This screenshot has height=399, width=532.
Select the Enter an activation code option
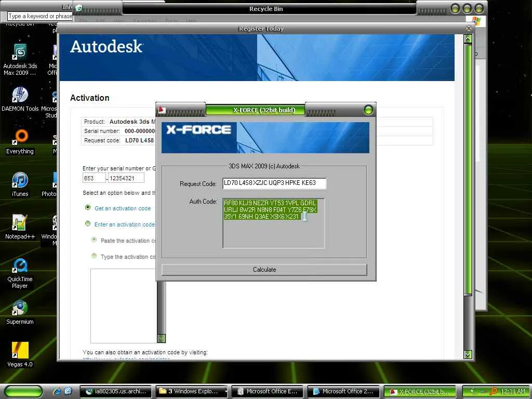tap(88, 223)
